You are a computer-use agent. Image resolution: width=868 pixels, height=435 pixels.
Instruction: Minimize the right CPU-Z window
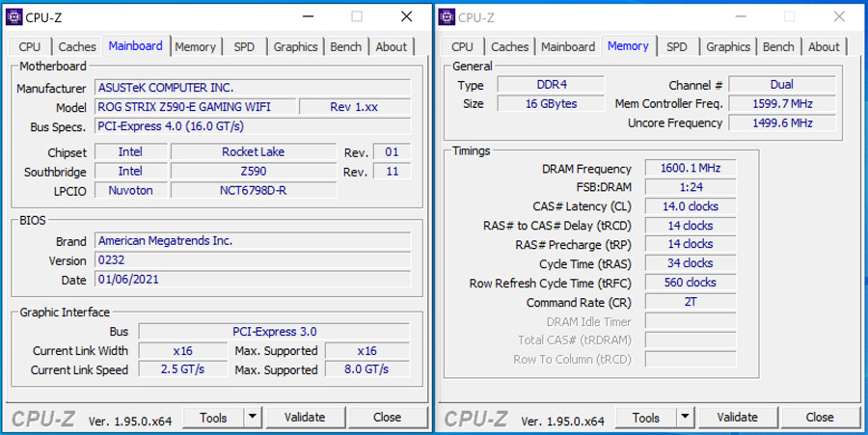742,17
